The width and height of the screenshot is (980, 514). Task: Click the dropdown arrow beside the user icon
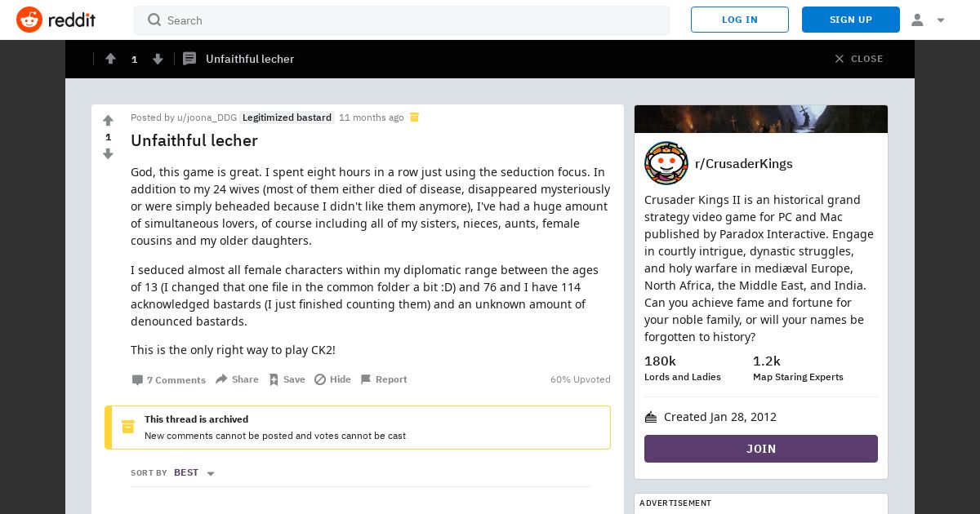[x=941, y=20]
